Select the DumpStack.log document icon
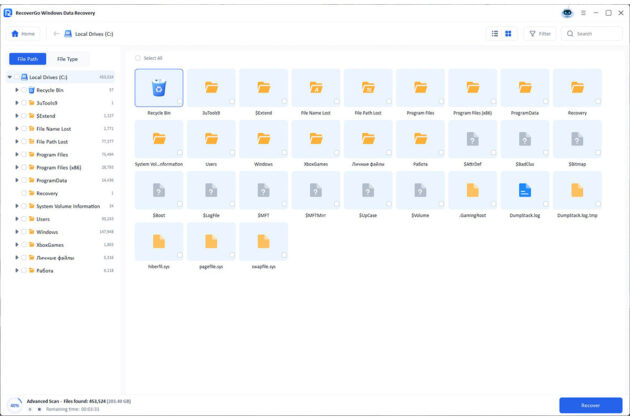 click(x=525, y=190)
